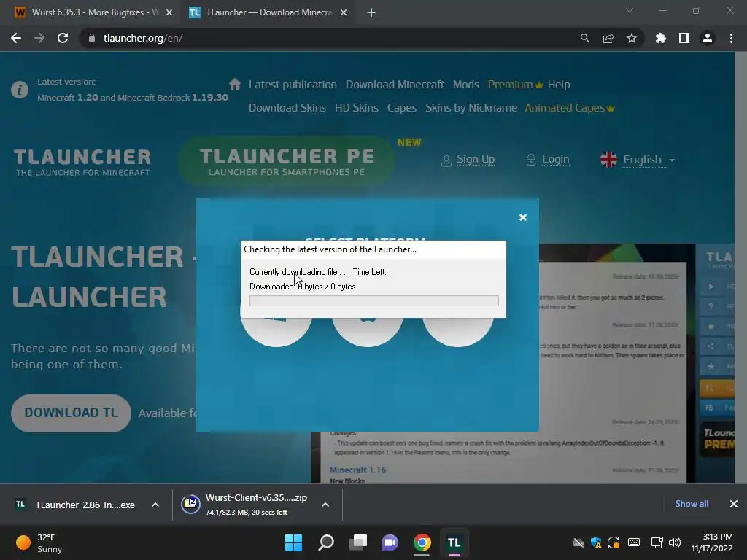
Task: Expand options for TLauncher exe download
Action: click(x=155, y=505)
